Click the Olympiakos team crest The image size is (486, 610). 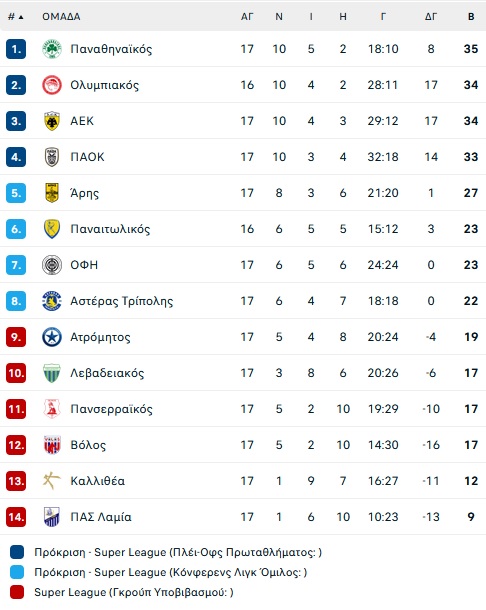tap(52, 85)
